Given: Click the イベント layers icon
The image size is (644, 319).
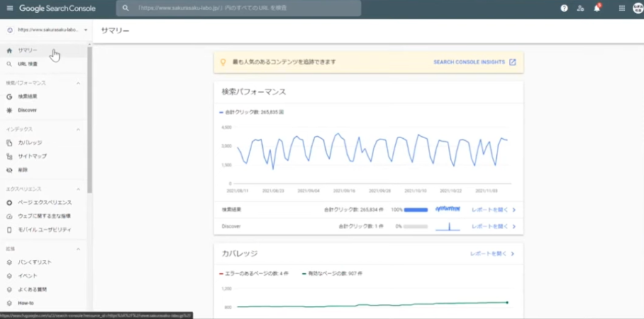Looking at the screenshot, I should click(9, 276).
